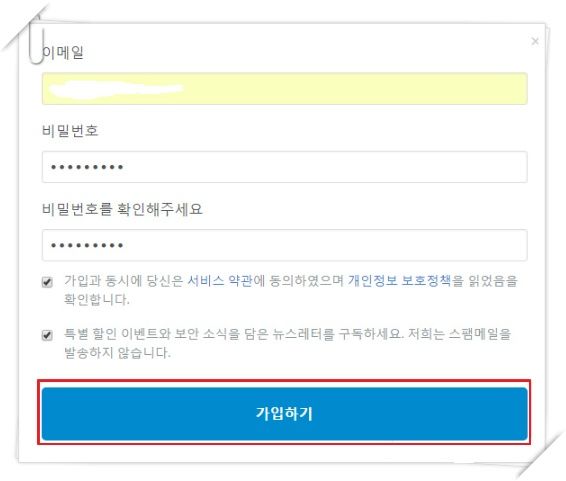Select the 비밀번호를 확인해주세요 confirmation field
Screen dimensions: 566x481
click(284, 245)
